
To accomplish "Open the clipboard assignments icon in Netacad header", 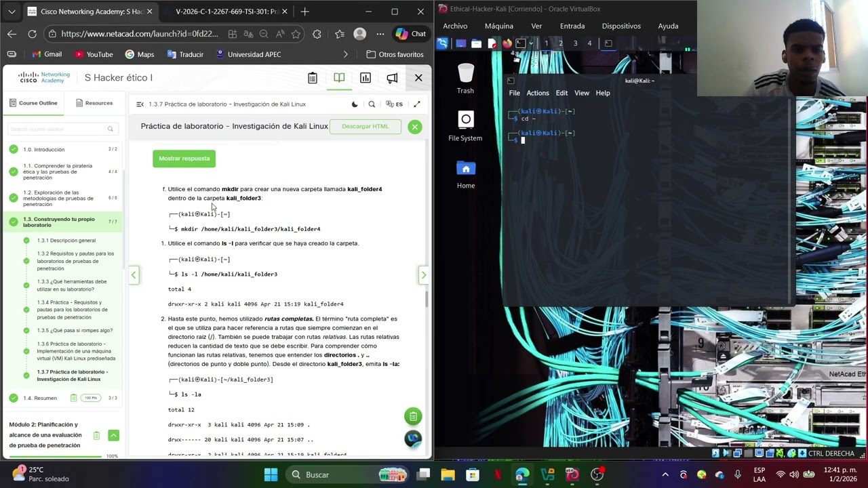I will [313, 78].
